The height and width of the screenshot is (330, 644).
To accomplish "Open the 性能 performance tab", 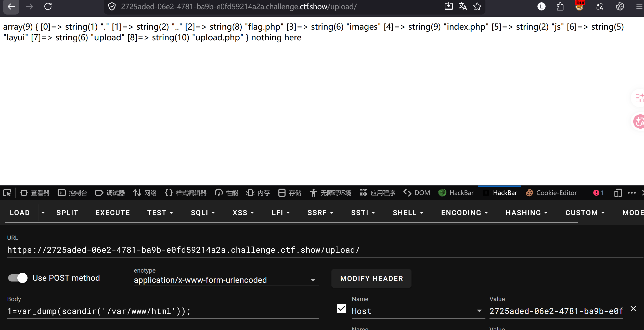I will coord(226,193).
